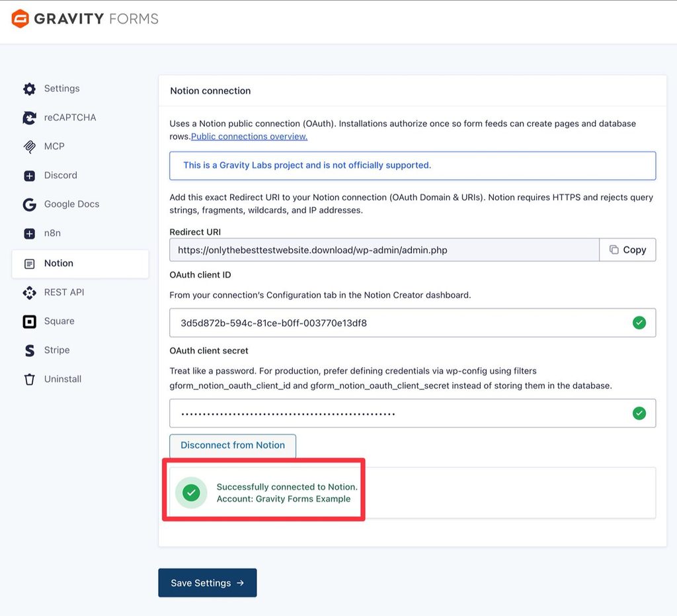Click Disconnect from Notion button

[x=233, y=445]
